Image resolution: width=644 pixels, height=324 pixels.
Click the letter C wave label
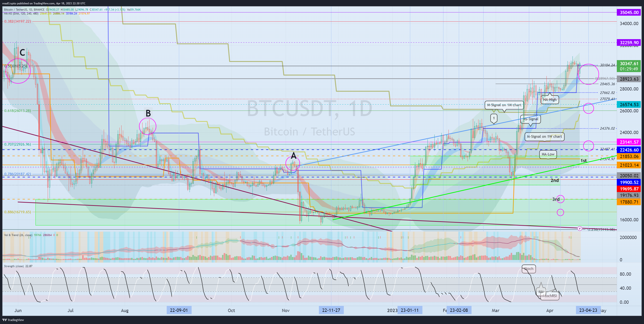[x=22, y=53]
